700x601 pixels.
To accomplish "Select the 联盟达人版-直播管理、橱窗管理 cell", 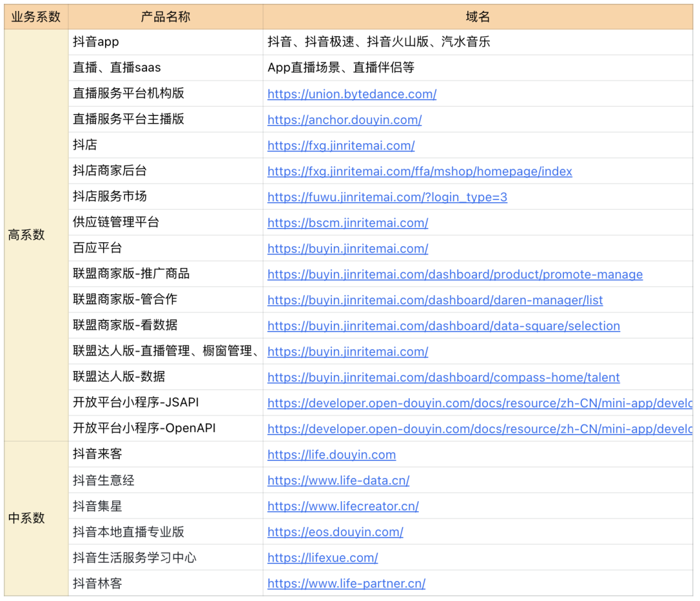I will pos(166,351).
